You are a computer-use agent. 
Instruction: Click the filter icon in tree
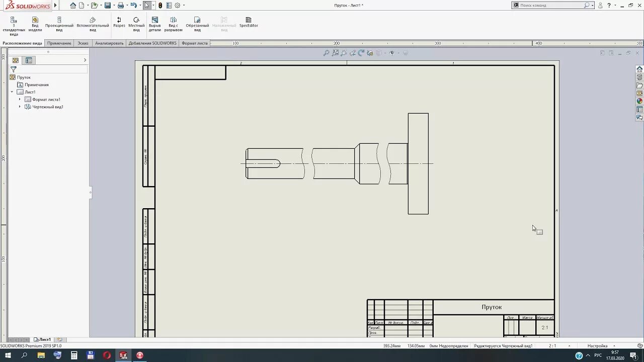(x=14, y=69)
